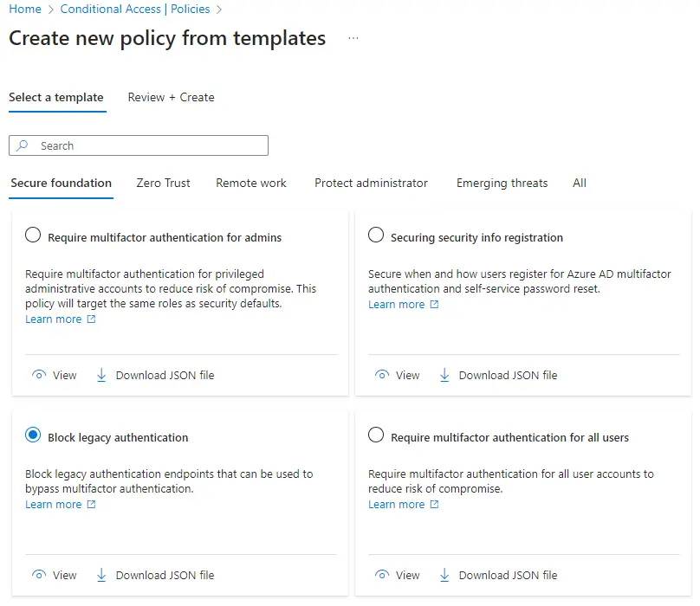700x606 pixels.
Task: Click download icon in Require MFA for admins card
Action: [101, 375]
